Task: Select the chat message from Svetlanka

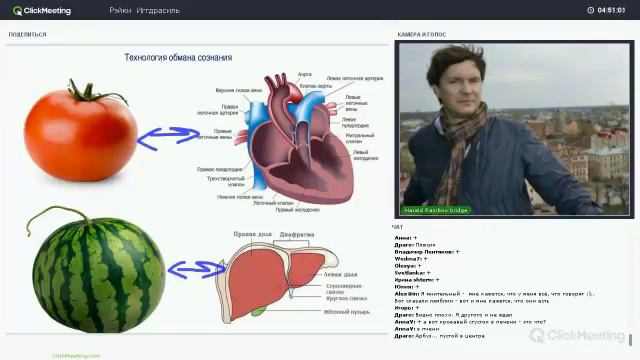Action: (412, 273)
